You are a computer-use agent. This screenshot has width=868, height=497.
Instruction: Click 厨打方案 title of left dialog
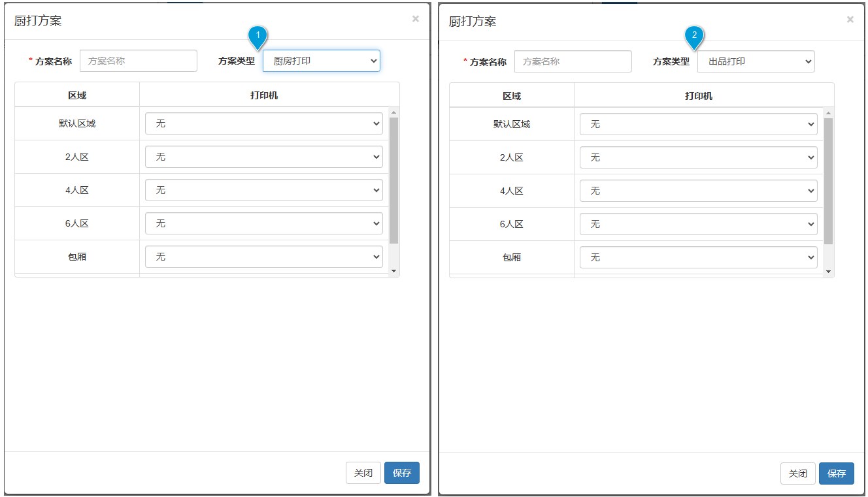click(x=38, y=21)
